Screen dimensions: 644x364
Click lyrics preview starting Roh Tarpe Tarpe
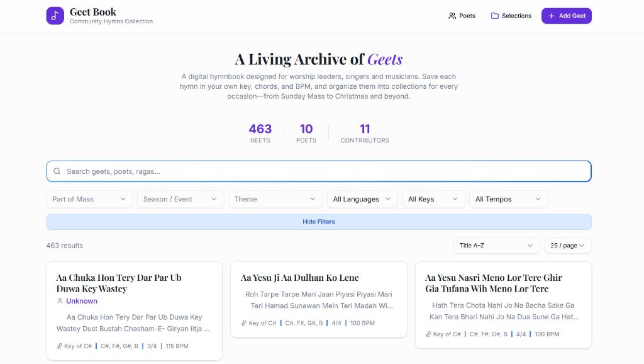pyautogui.click(x=319, y=300)
